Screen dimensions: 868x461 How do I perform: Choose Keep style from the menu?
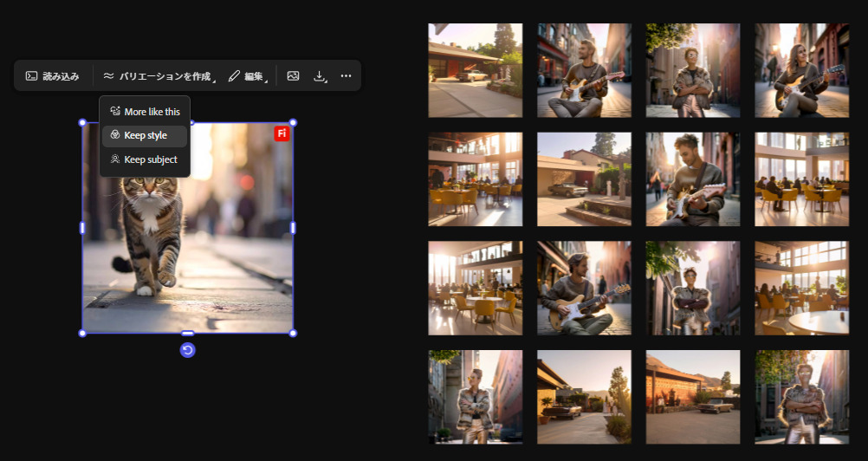(145, 135)
